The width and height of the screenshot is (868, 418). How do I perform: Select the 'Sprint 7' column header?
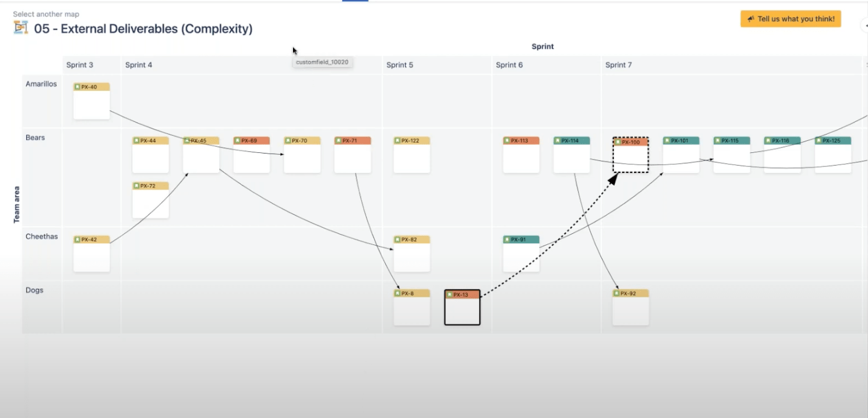pyautogui.click(x=619, y=65)
